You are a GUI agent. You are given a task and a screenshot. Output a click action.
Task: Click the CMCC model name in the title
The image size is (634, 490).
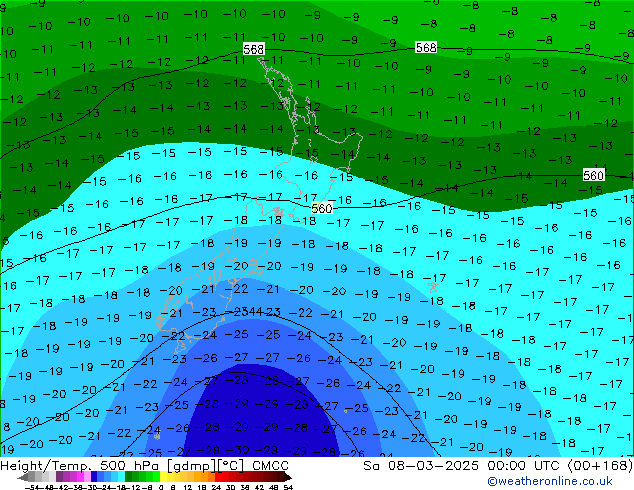(x=271, y=466)
